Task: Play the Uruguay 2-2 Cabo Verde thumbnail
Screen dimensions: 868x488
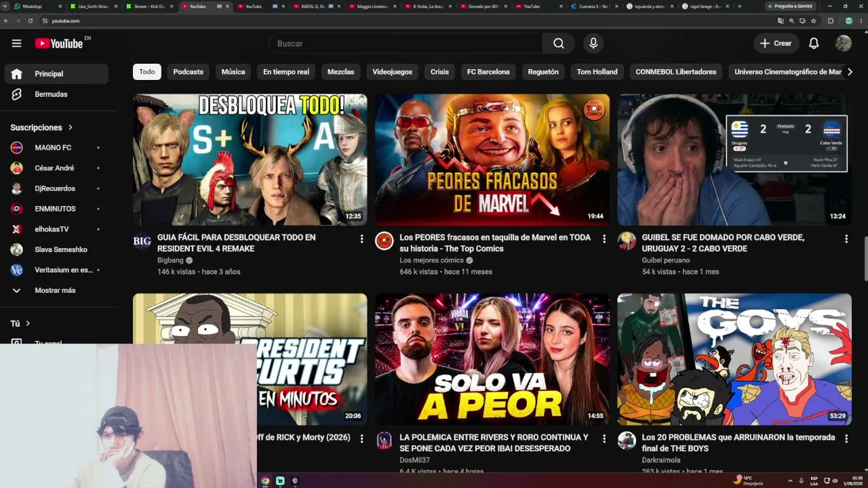Action: point(734,160)
